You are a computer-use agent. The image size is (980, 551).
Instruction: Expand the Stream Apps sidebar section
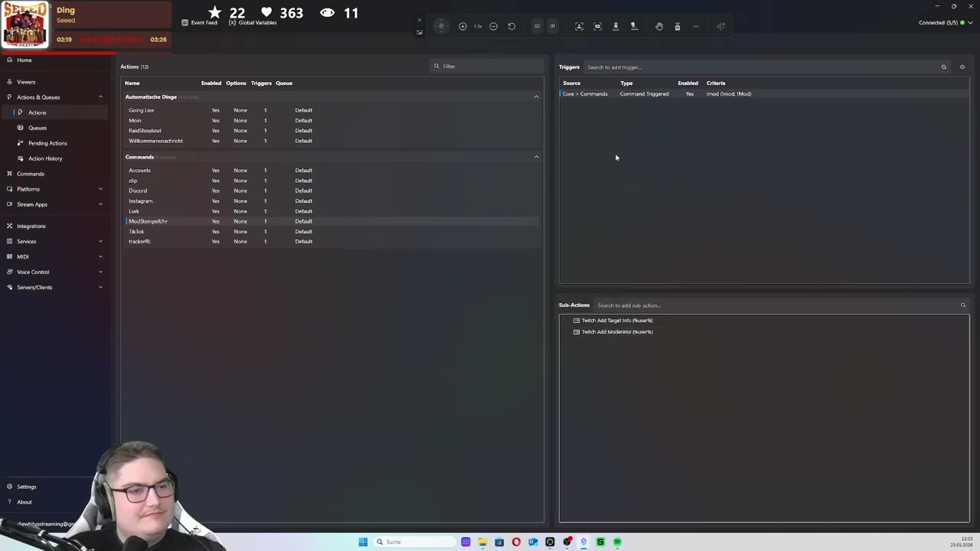pos(100,204)
